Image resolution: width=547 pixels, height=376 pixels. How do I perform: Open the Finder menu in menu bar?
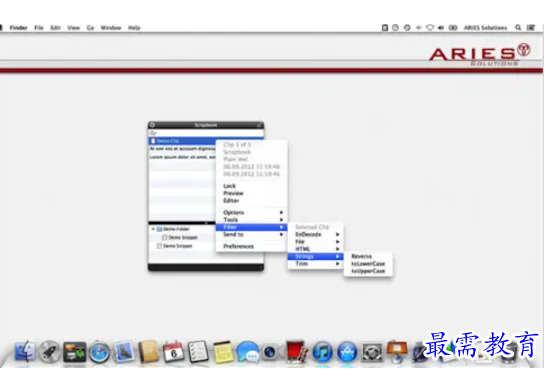tap(18, 28)
